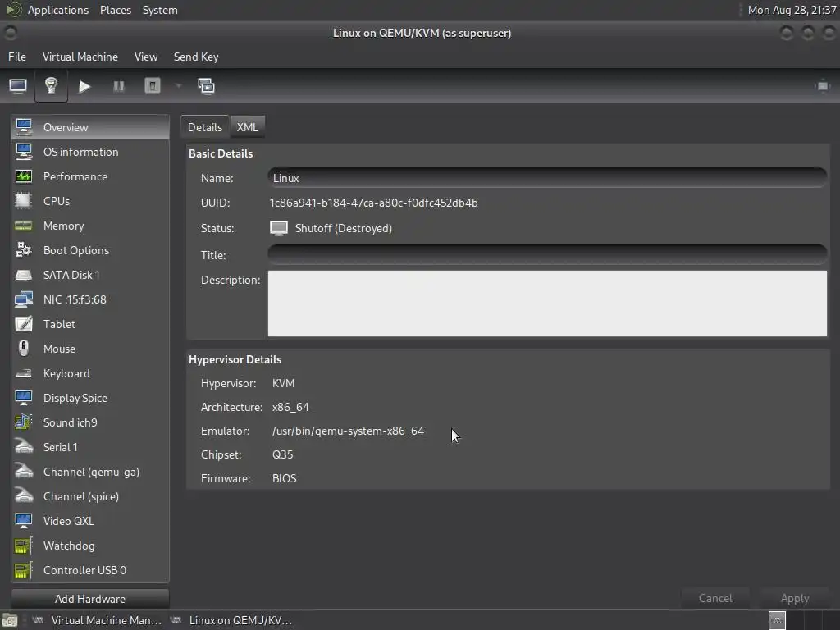Click the Linux on QEMU/KVM taskbar entry
This screenshot has width=840, height=630.
tap(232, 620)
